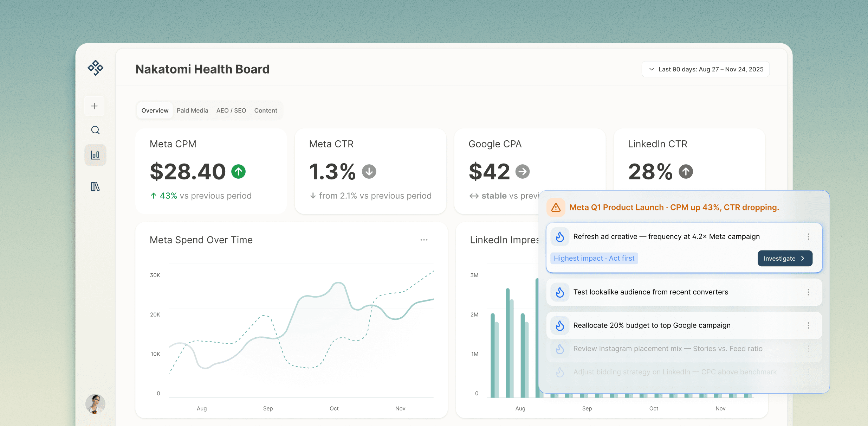The width and height of the screenshot is (868, 426).
Task: Click flame icon beside Test lookalike audience
Action: tap(560, 292)
